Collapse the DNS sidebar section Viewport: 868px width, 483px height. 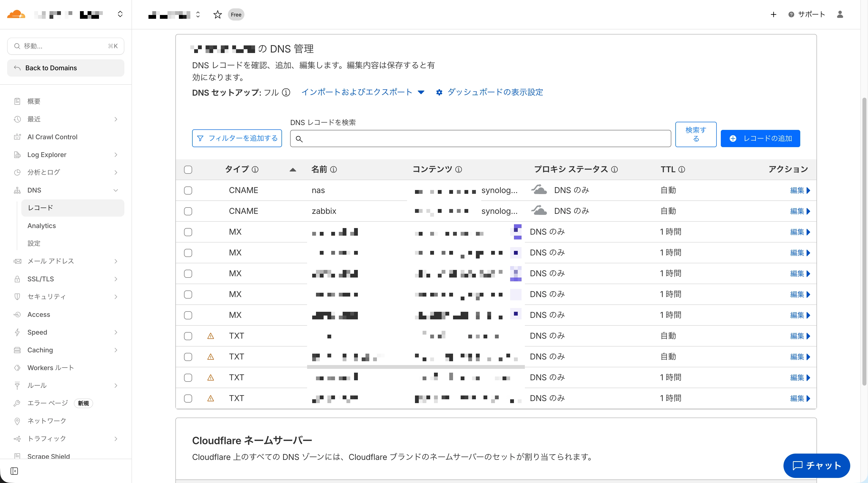[115, 190]
